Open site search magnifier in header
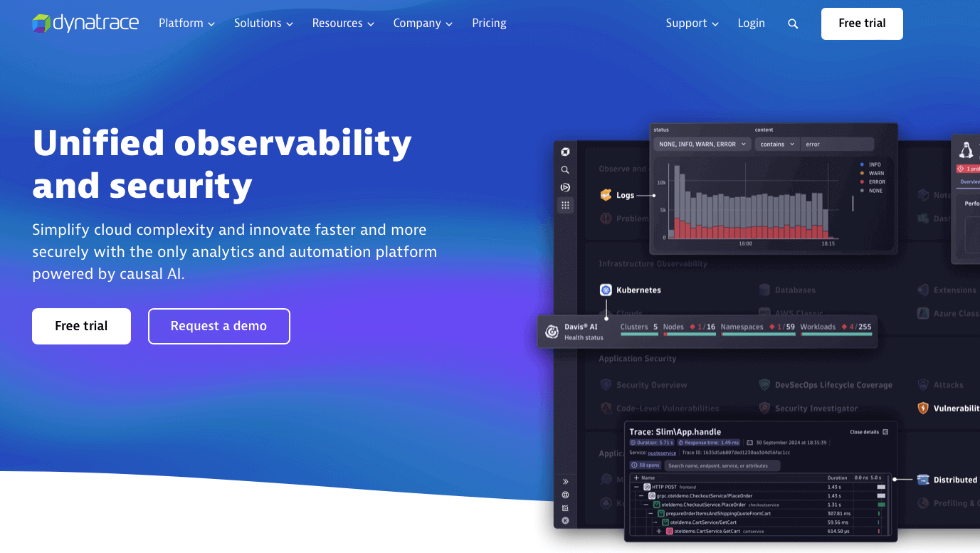This screenshot has width=980, height=553. [x=793, y=23]
